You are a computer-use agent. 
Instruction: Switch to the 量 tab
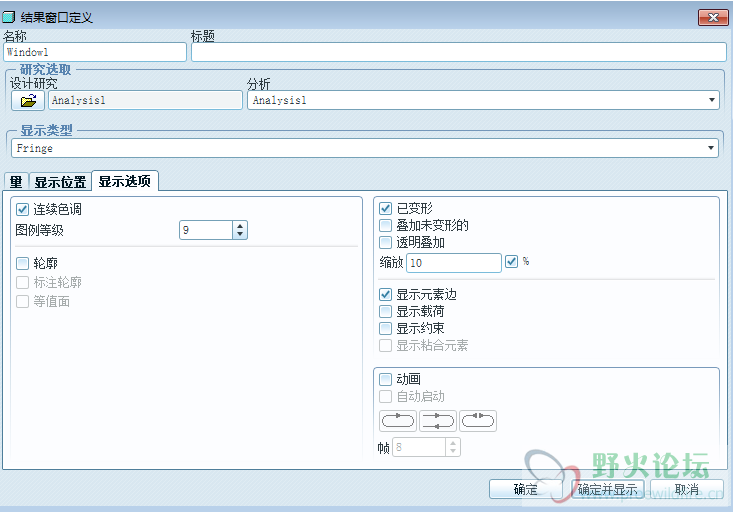click(x=16, y=182)
